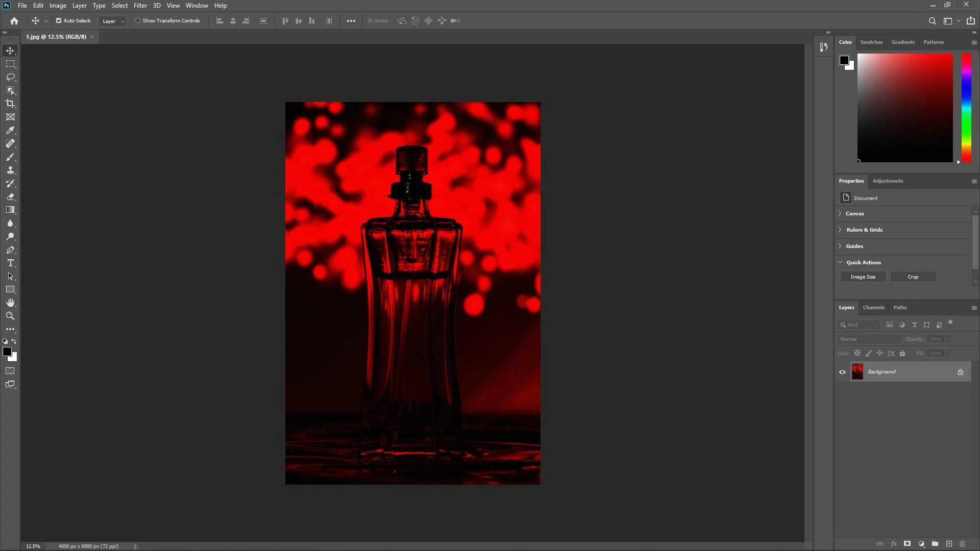Enable Show Transform Controls checkbox
This screenshot has width=980, height=551.
tap(138, 21)
